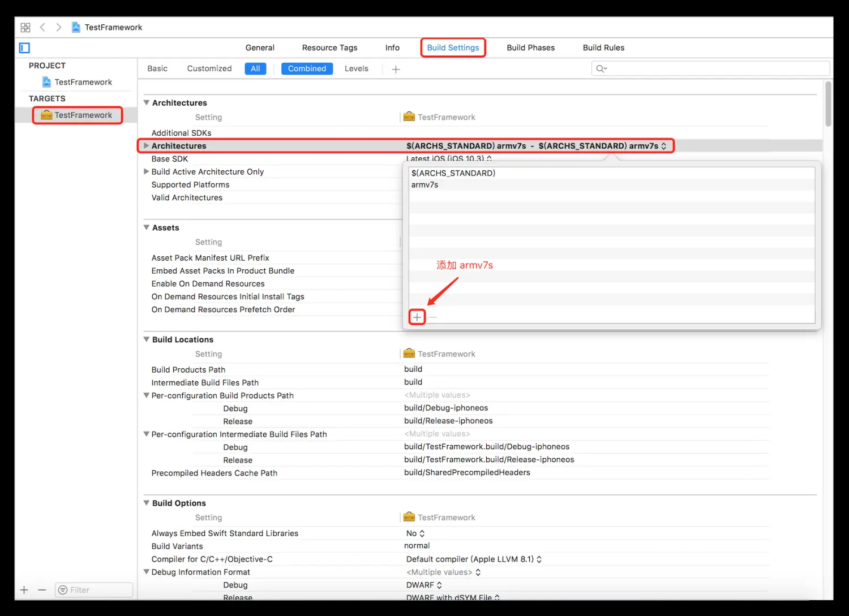Edit the Build Products Path value

pos(413,369)
